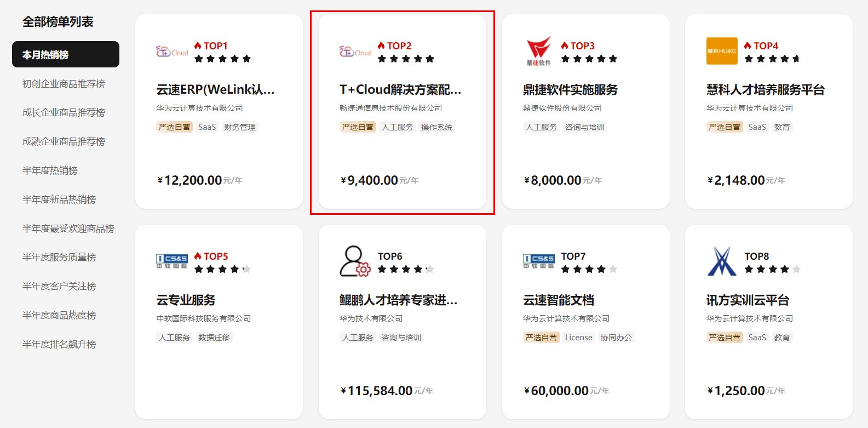Open product 云速智能文档

(x=559, y=300)
